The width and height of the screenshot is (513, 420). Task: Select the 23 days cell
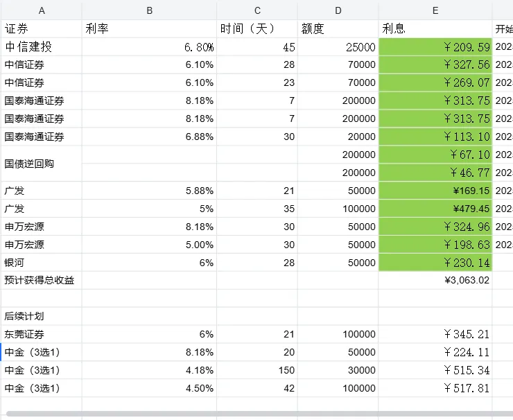coord(257,82)
